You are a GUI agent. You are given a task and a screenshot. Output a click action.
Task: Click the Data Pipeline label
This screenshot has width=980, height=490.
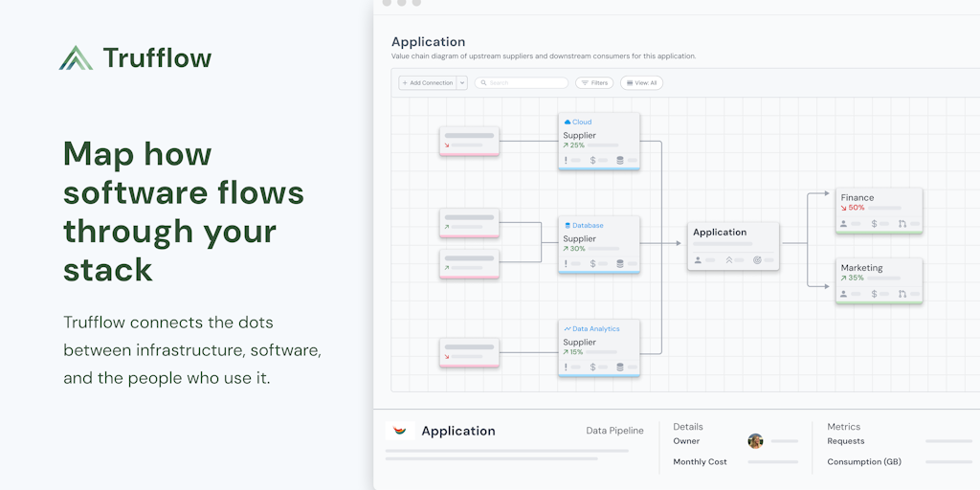coord(614,431)
